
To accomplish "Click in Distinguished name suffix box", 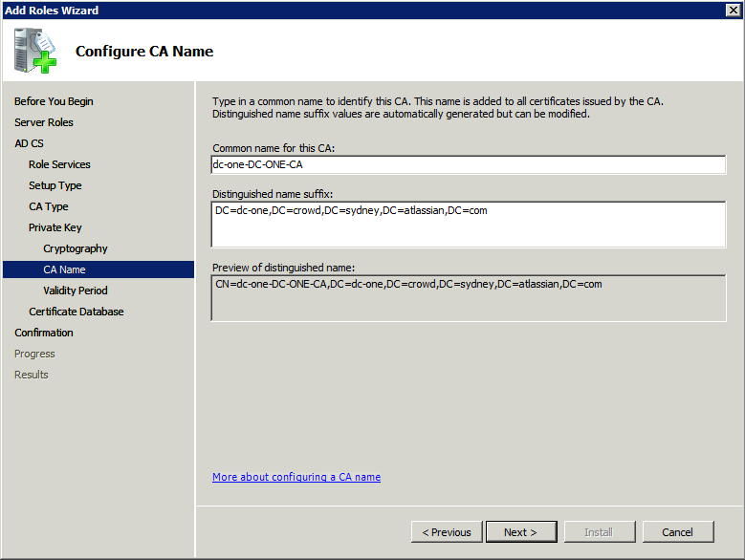I will click(x=469, y=224).
